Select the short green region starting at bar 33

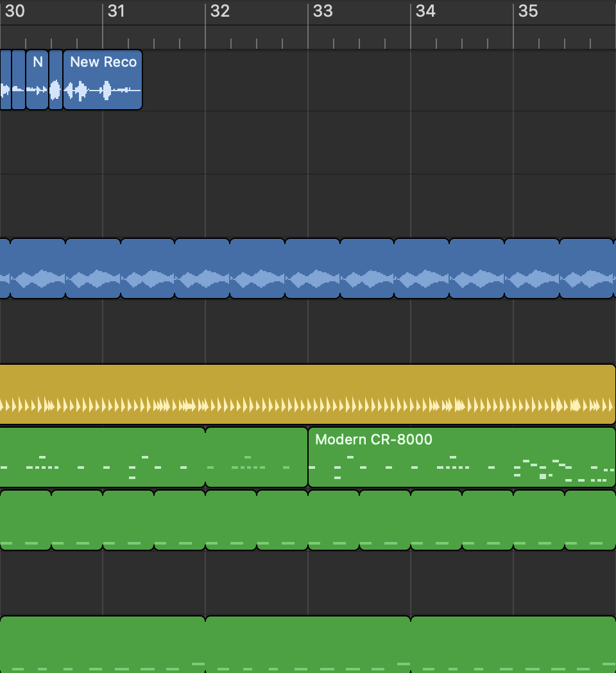pos(334,520)
